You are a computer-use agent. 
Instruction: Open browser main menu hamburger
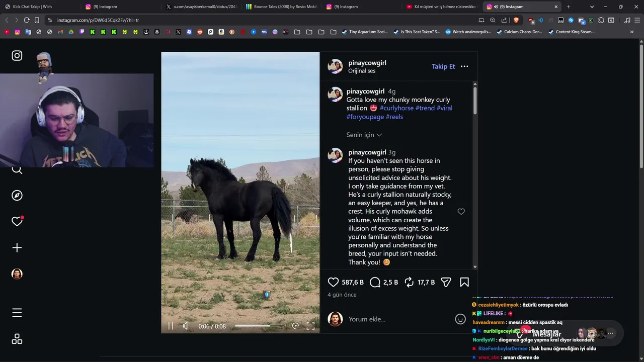click(637, 20)
